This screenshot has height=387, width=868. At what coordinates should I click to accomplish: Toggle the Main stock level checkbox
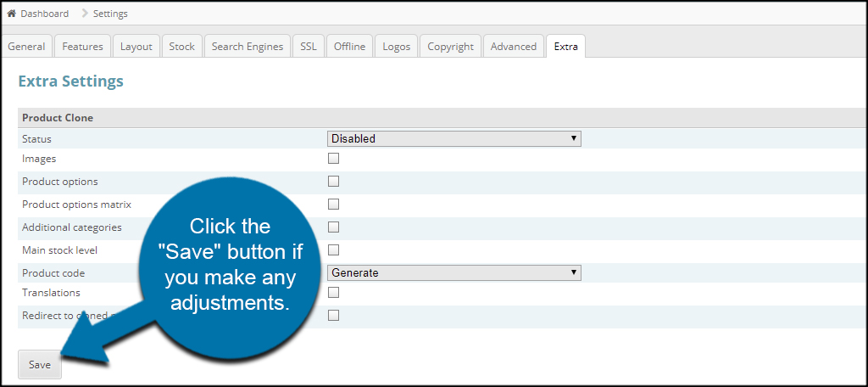click(333, 250)
